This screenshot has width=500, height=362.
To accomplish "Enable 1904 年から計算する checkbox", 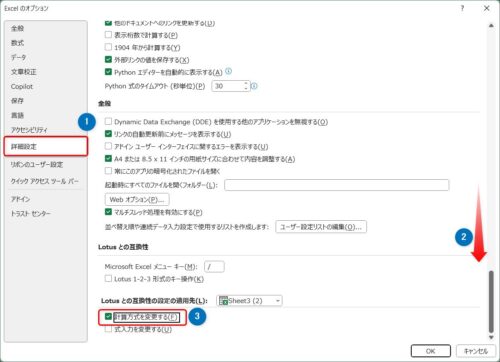I will (x=108, y=47).
